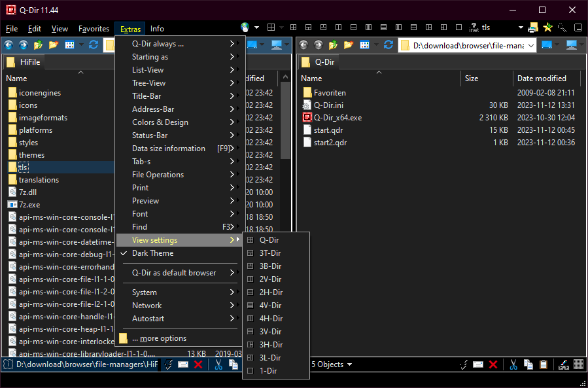Click the red delete X in the right status bar
588x388 pixels.
pos(493,364)
